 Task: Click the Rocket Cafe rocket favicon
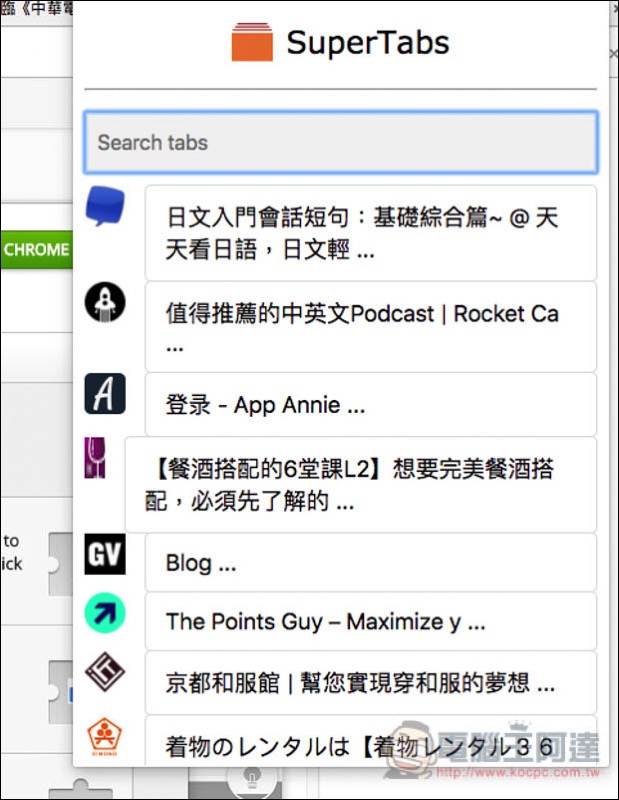click(105, 302)
